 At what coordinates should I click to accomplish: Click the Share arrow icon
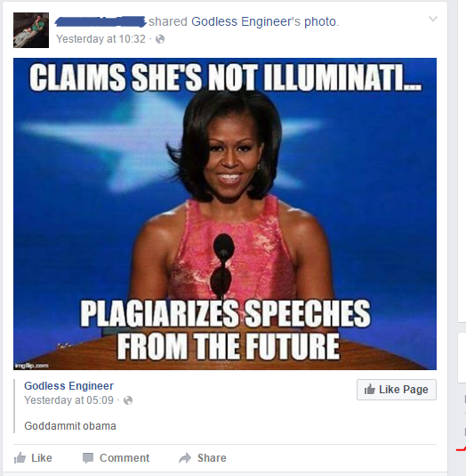tap(185, 458)
